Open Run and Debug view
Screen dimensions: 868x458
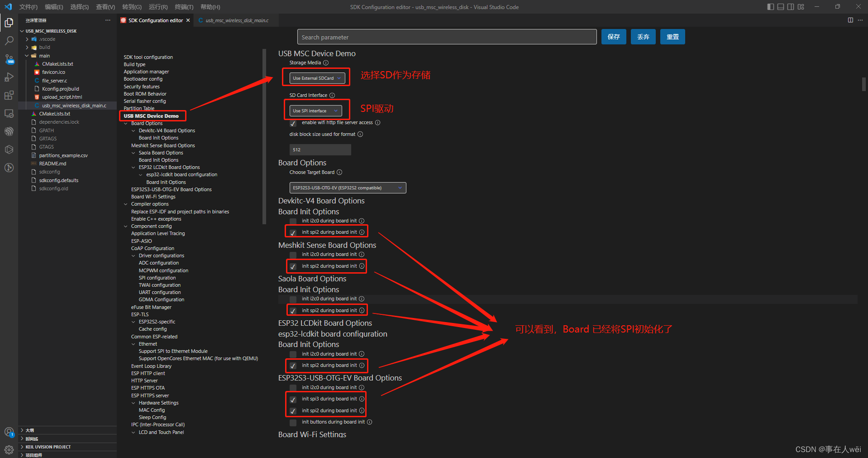(x=9, y=77)
